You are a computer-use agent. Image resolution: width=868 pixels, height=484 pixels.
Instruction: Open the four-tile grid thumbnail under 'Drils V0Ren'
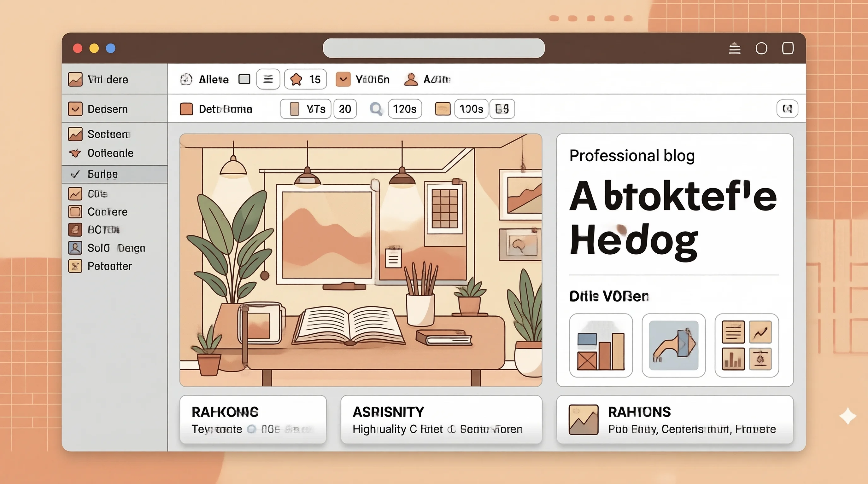tap(747, 345)
